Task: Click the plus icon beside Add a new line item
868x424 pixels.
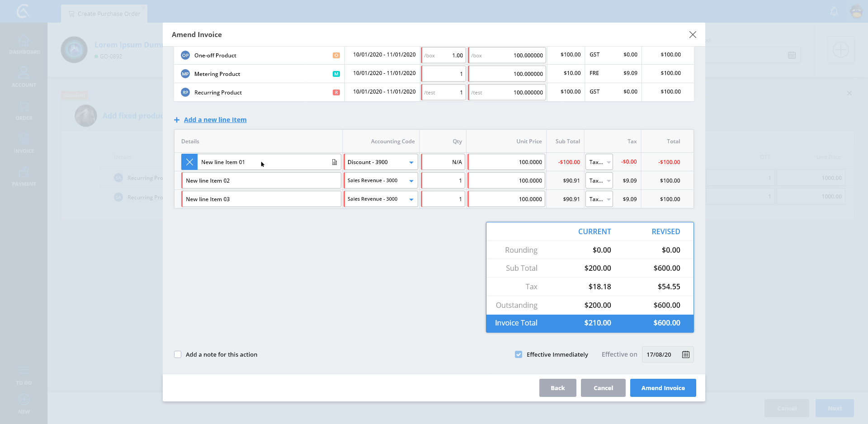Action: pyautogui.click(x=177, y=120)
